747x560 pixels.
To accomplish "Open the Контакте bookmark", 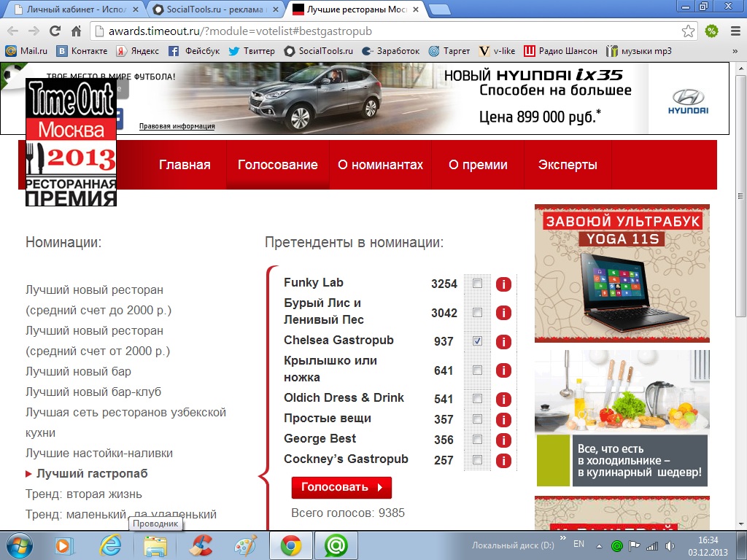I will pyautogui.click(x=82, y=51).
